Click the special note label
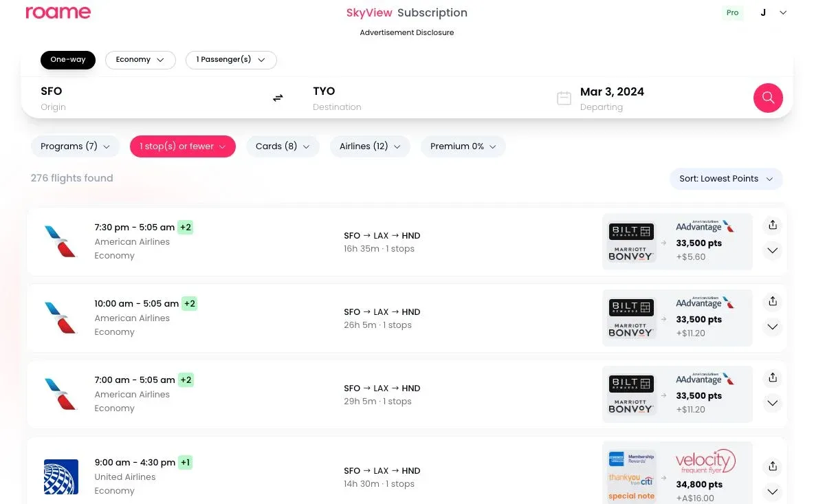 [x=631, y=496]
